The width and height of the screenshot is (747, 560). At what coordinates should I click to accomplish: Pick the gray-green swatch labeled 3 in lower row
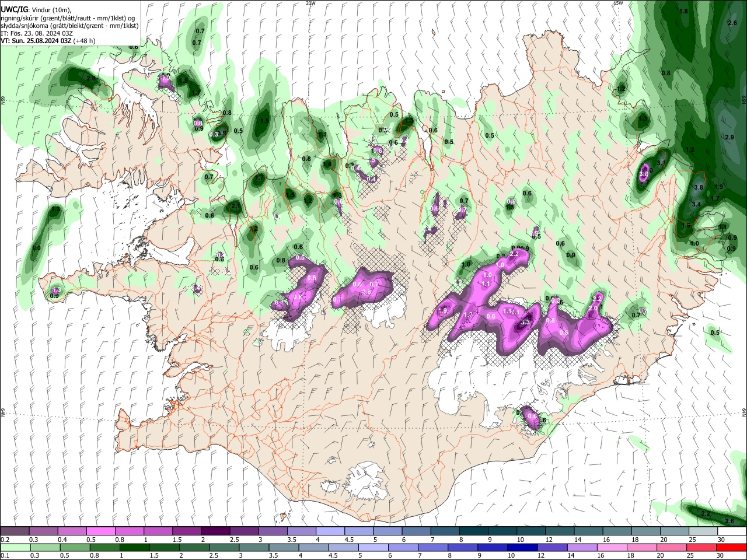pyautogui.click(x=254, y=547)
